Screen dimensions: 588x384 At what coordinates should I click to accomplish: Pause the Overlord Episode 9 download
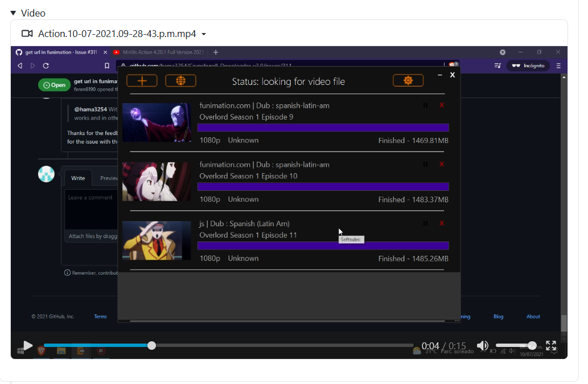[x=425, y=105]
